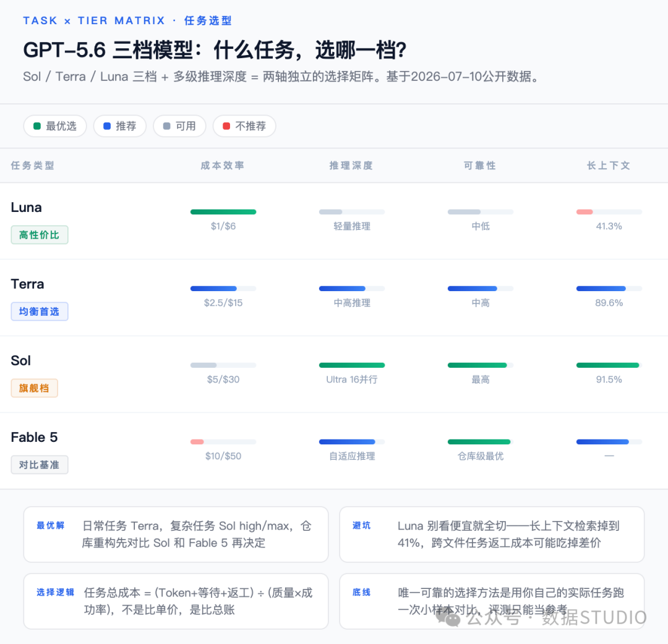Click the 仓库级最优 reliability label
Image resolution: width=668 pixels, height=644 pixels.
click(481, 456)
